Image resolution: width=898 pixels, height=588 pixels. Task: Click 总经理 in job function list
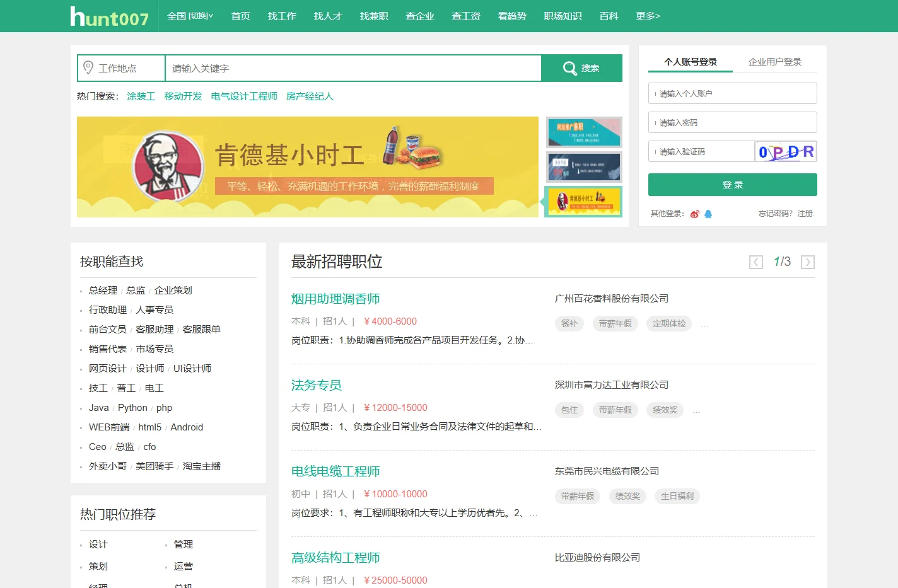click(103, 291)
